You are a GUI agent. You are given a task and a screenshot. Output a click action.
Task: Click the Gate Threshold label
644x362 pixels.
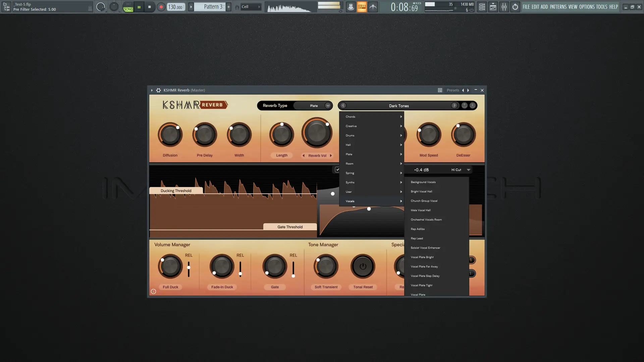pyautogui.click(x=290, y=227)
